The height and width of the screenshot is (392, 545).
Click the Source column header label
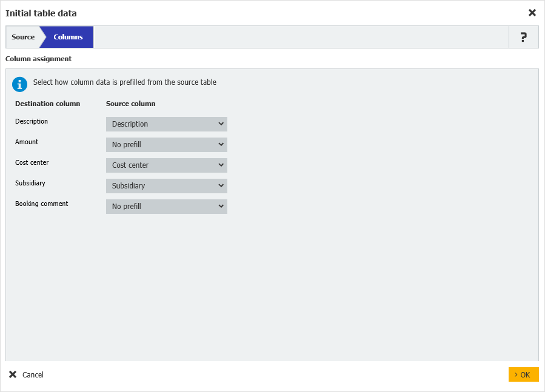pyautogui.click(x=130, y=104)
